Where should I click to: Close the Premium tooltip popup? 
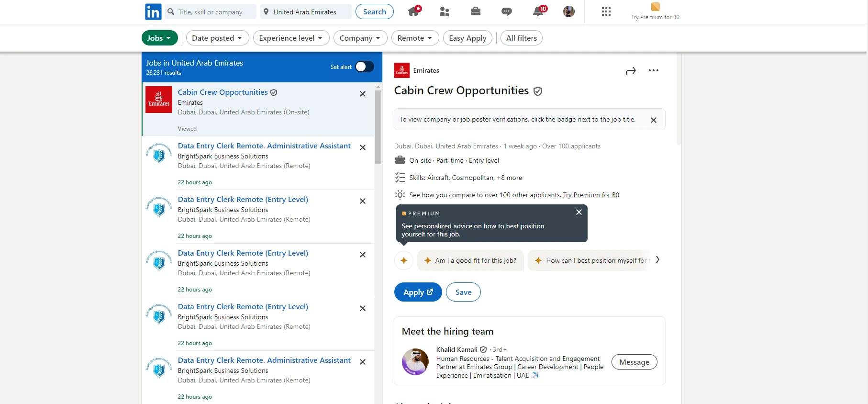(579, 212)
